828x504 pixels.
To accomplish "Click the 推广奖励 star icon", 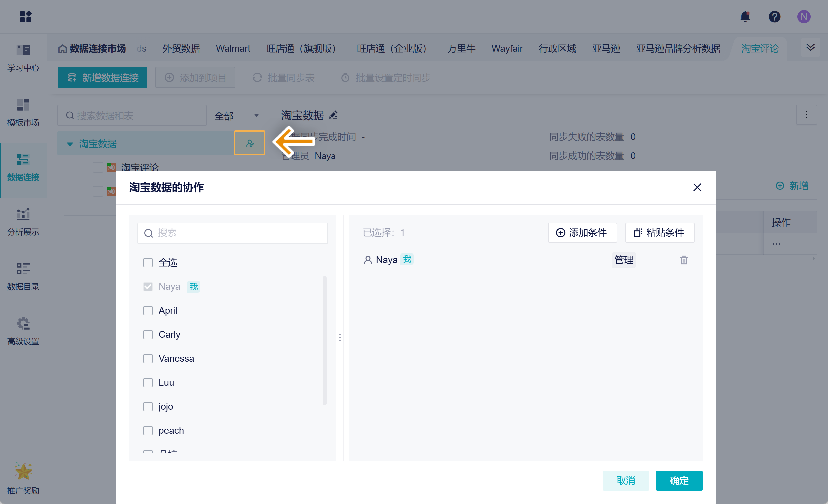I will click(23, 471).
